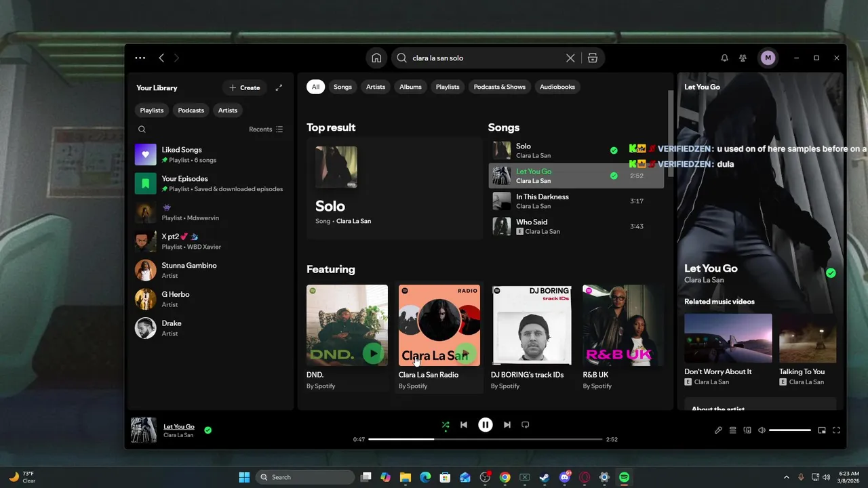Open the Liked Songs playlist
This screenshot has width=868, height=488.
pos(211,155)
